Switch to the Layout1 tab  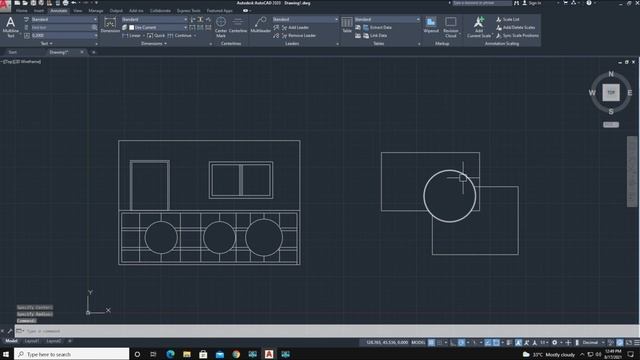[x=32, y=341]
